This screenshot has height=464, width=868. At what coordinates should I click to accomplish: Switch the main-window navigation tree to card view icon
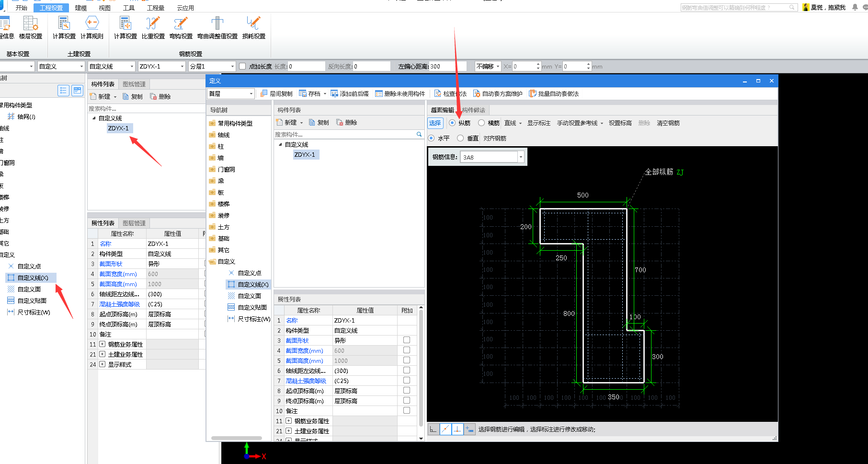pos(78,91)
